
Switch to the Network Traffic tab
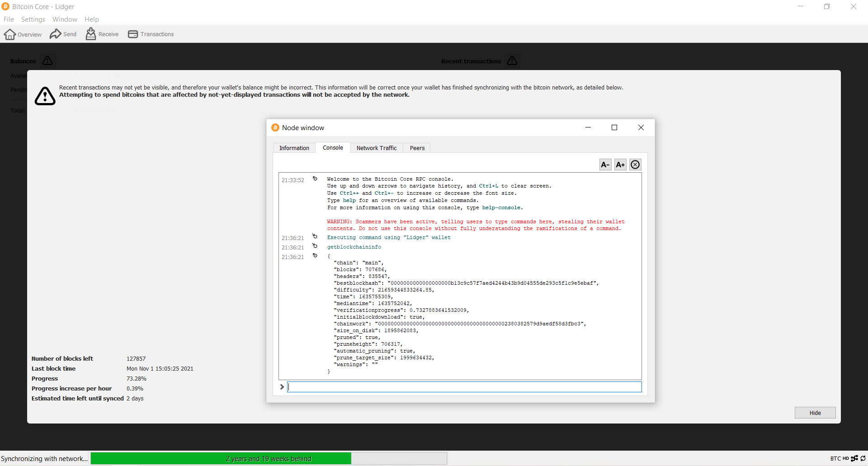[377, 148]
